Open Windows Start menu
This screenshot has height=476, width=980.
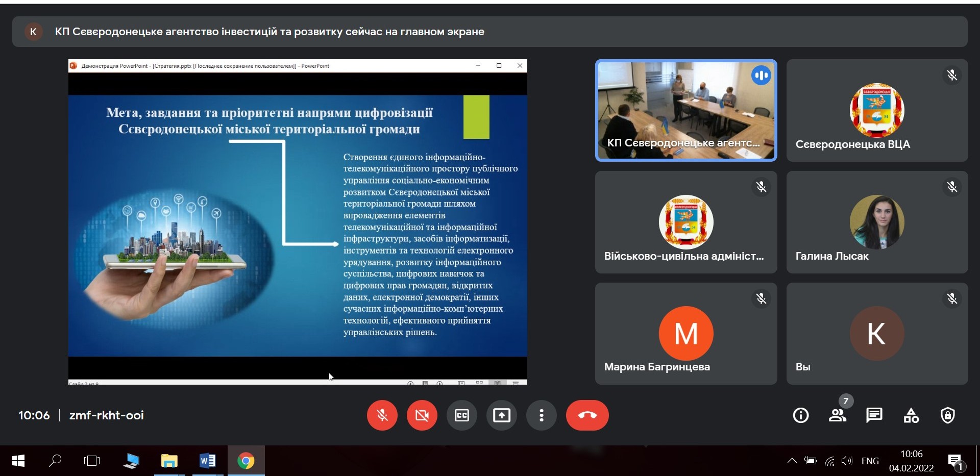(x=18, y=461)
